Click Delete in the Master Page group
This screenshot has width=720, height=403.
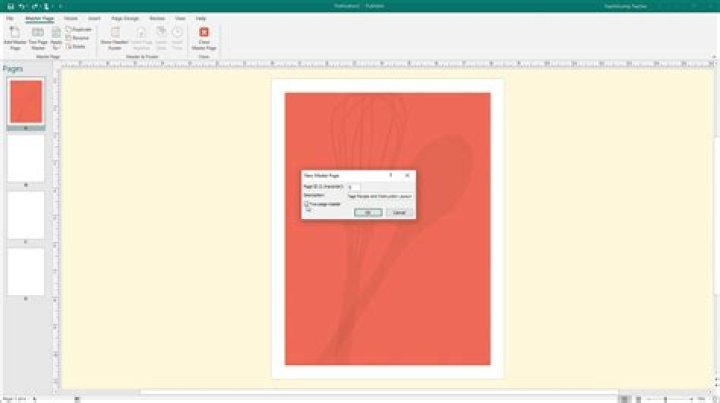(76, 47)
